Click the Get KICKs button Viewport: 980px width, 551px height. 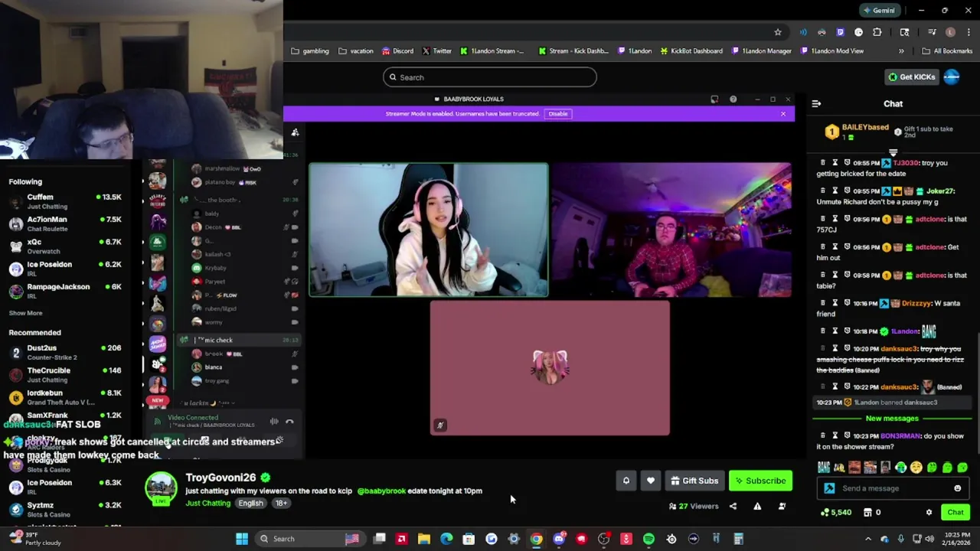pyautogui.click(x=911, y=77)
